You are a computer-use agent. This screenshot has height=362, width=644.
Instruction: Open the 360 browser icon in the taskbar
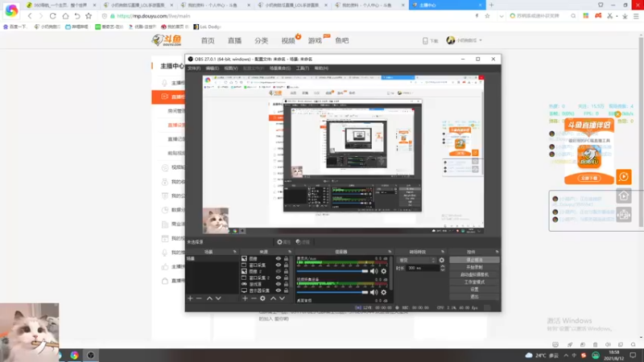74,355
